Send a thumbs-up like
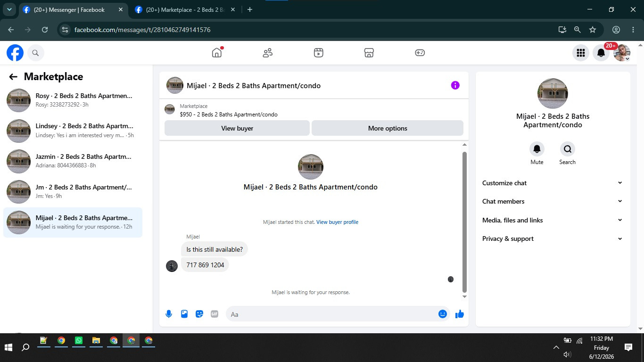This screenshot has width=644, height=362. click(x=460, y=314)
